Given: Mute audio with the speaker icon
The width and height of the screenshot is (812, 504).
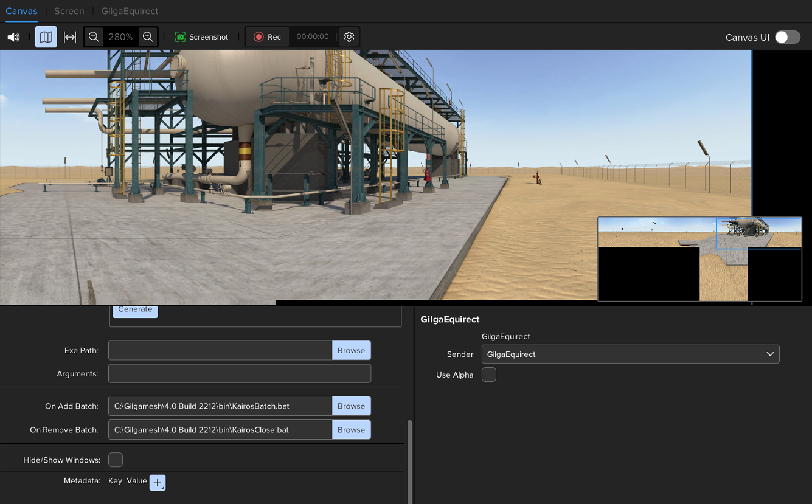Looking at the screenshot, I should (13, 37).
